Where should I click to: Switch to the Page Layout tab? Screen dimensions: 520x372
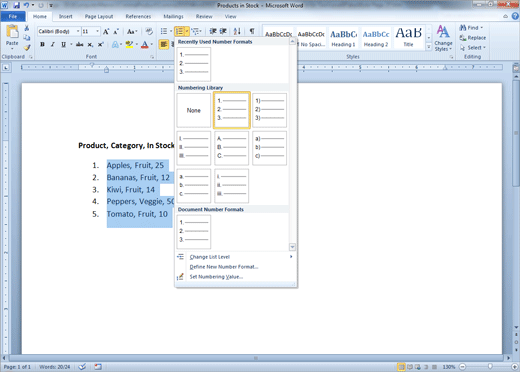point(99,16)
